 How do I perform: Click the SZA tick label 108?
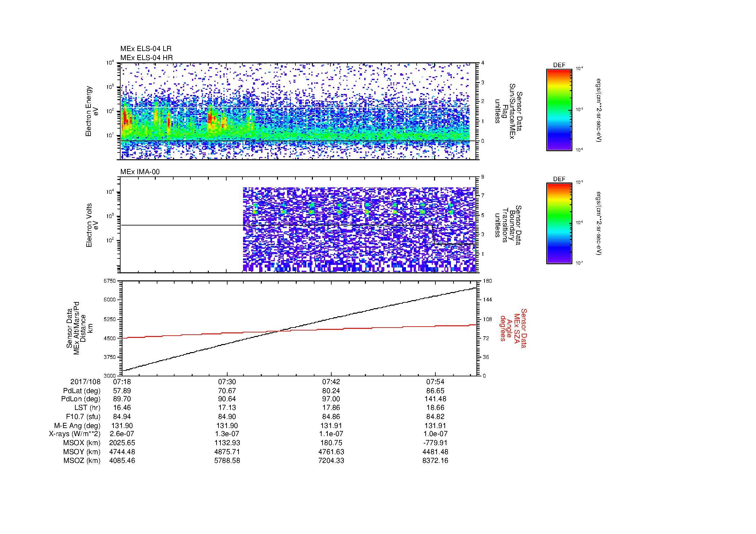point(487,319)
